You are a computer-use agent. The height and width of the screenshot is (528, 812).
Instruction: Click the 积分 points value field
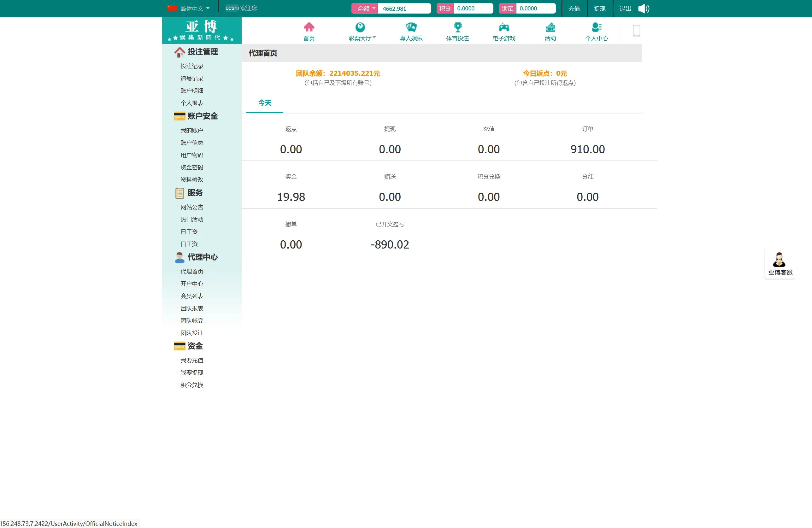(473, 9)
